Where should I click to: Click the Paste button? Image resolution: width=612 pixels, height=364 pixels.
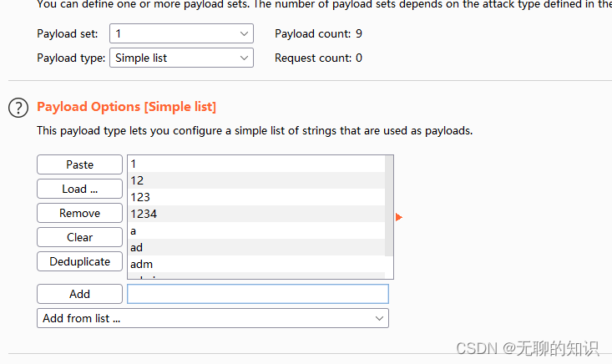click(x=80, y=164)
